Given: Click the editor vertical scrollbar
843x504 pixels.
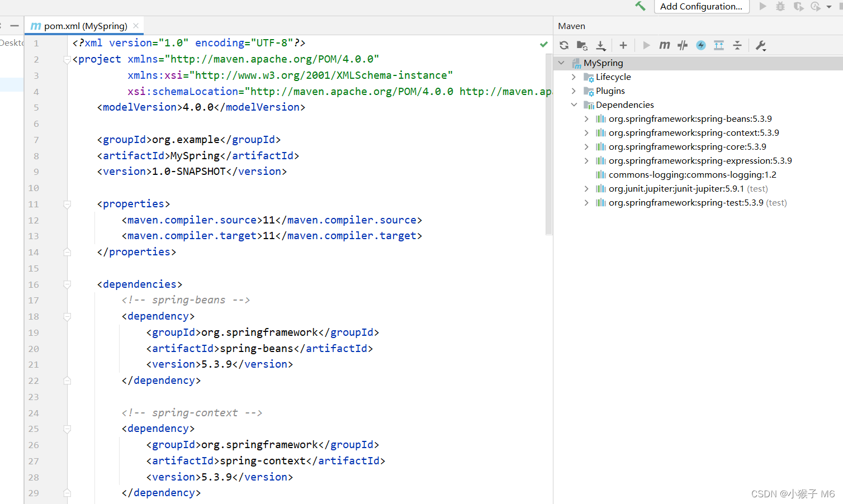Looking at the screenshot, I should (549, 144).
